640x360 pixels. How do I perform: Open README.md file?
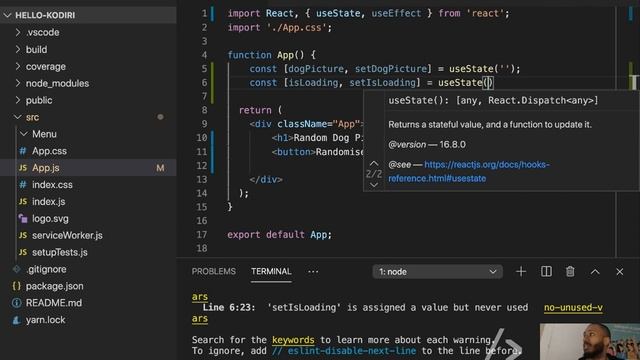coord(54,303)
